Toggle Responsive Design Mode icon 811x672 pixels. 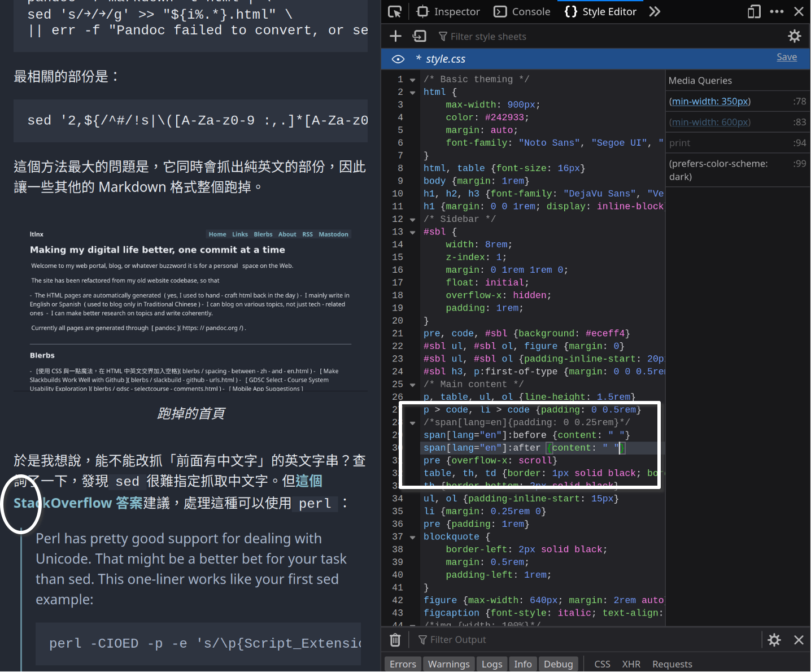tap(754, 11)
